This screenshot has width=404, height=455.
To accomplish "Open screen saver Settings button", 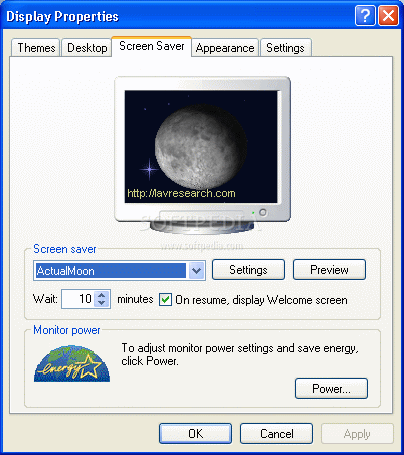I will 248,270.
